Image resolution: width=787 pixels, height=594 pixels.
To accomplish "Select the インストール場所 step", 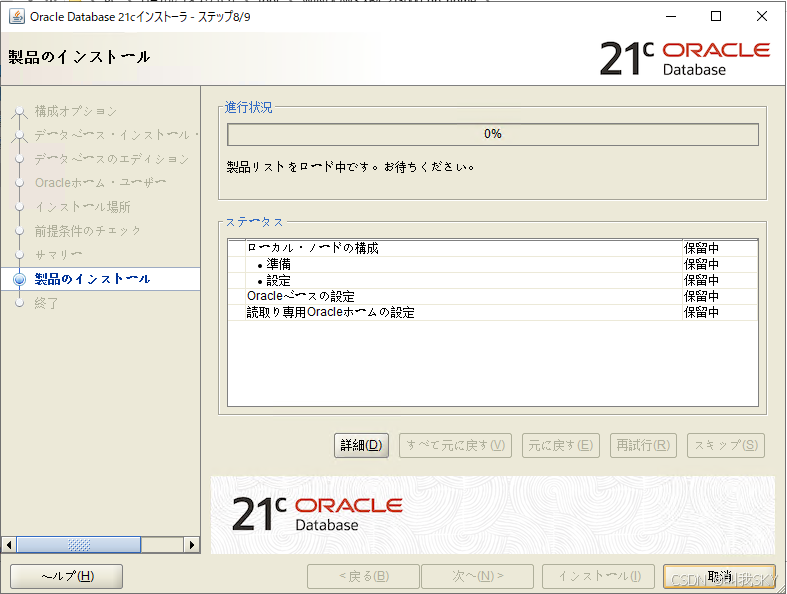I will coord(83,207).
